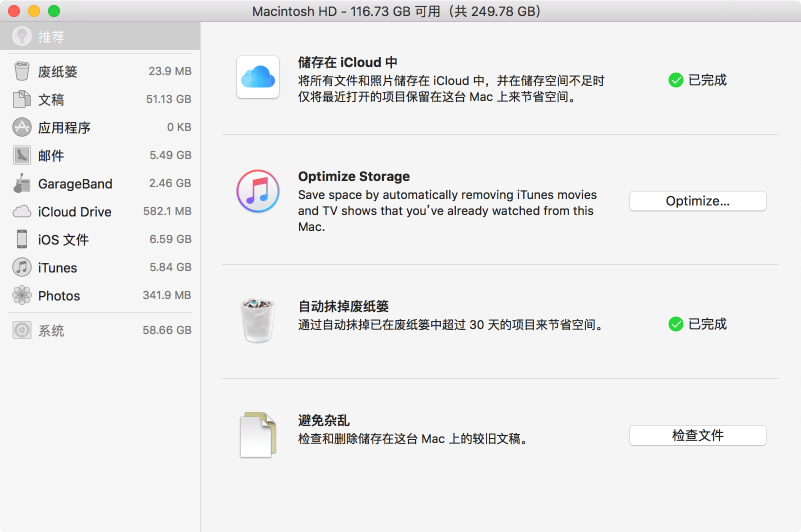This screenshot has width=801, height=532.
Task: Open the 废纸篓 sidebar category
Action: [x=100, y=71]
